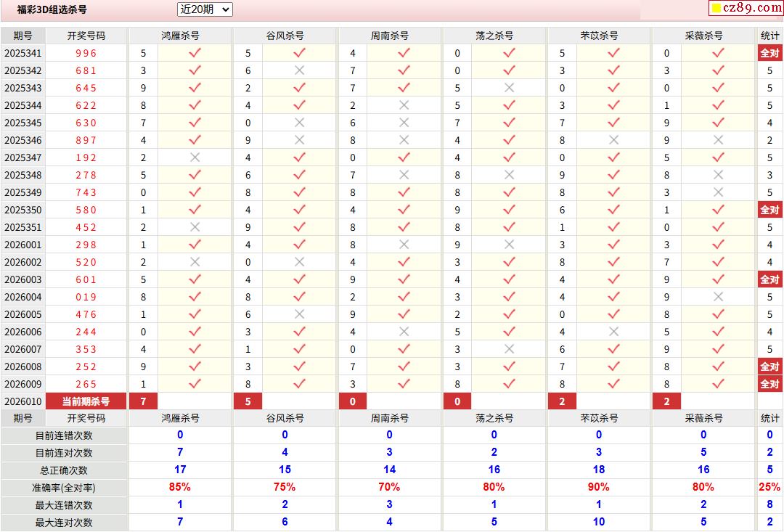Click the yellow square beside cz89.com
This screenshot has height=532, width=784.
[x=716, y=9]
